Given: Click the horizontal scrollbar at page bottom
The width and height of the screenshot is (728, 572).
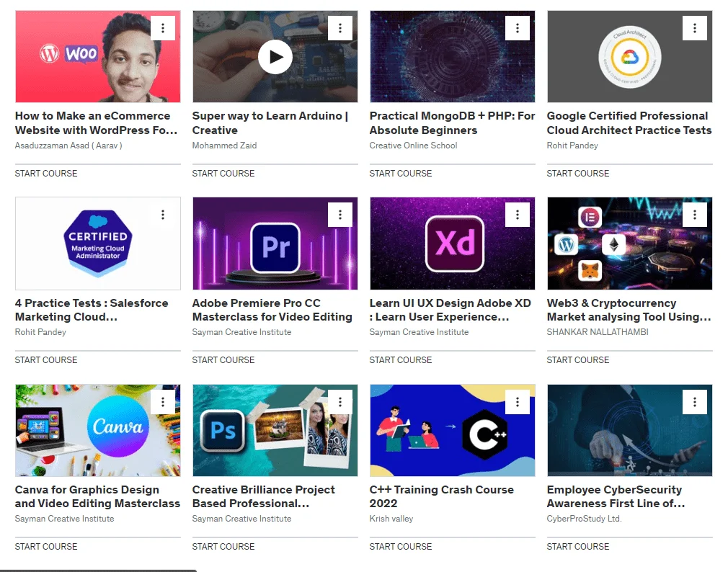Looking at the screenshot, I should (99, 571).
